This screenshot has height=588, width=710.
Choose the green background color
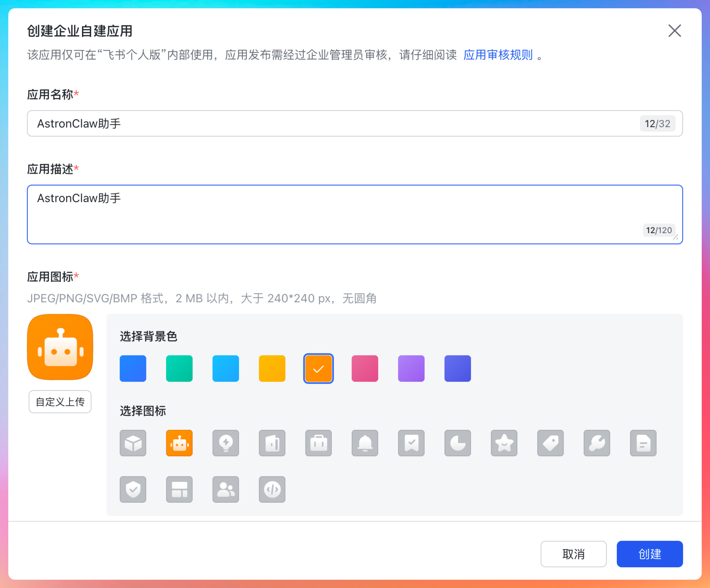179,368
